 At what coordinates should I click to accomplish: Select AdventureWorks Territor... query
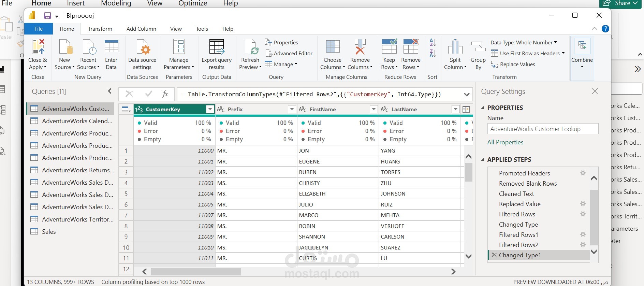(x=71, y=219)
